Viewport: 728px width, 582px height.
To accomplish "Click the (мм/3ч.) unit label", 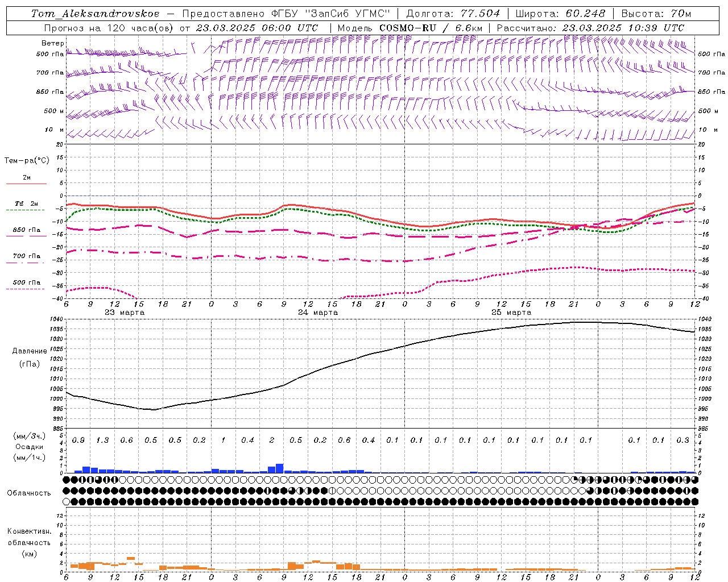I will (x=30, y=436).
